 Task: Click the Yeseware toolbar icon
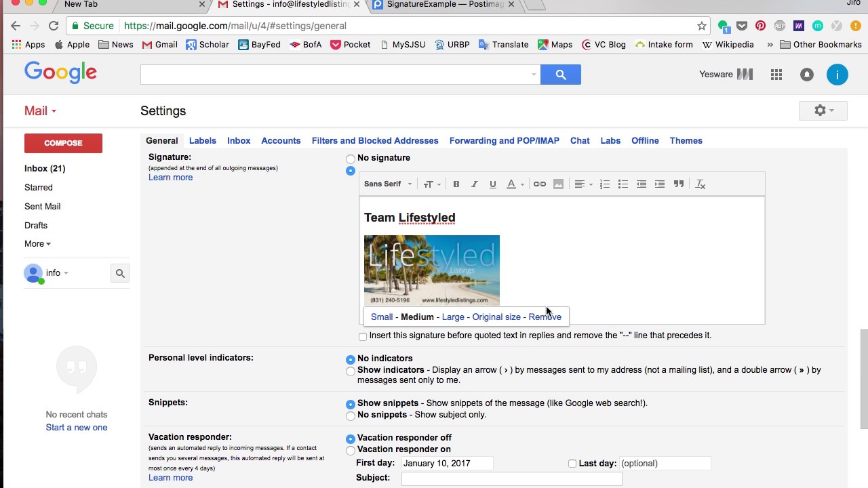(726, 75)
